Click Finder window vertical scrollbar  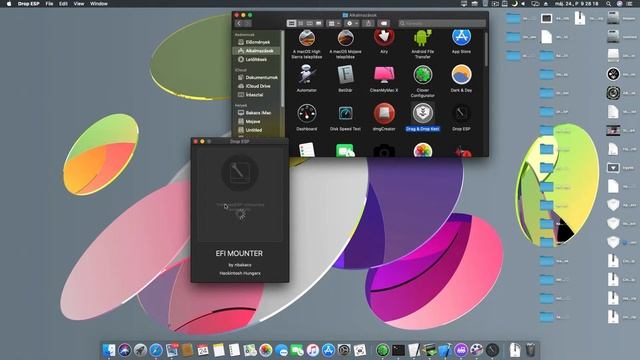pos(486,49)
